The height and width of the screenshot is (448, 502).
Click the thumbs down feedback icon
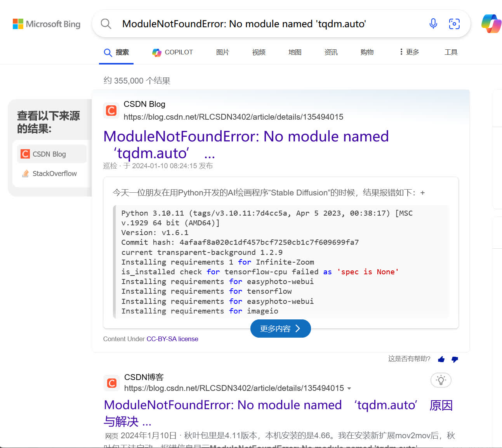coord(455,359)
